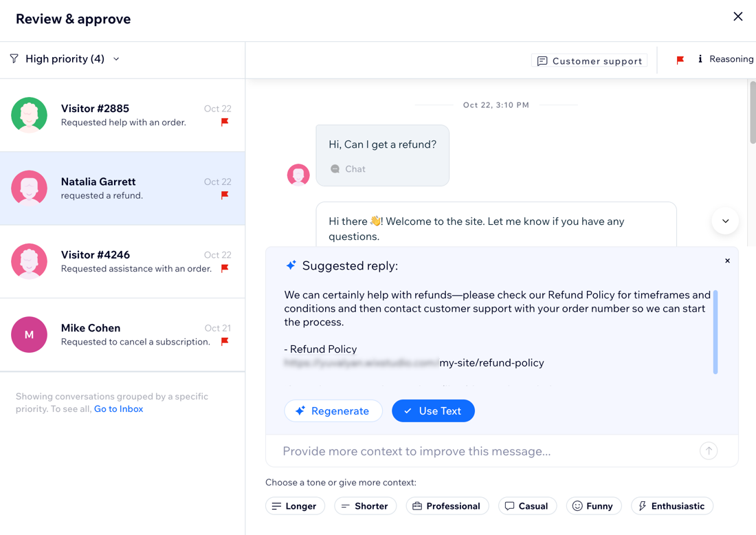Image resolution: width=756 pixels, height=535 pixels.
Task: Click the Customer support button
Action: pos(589,61)
